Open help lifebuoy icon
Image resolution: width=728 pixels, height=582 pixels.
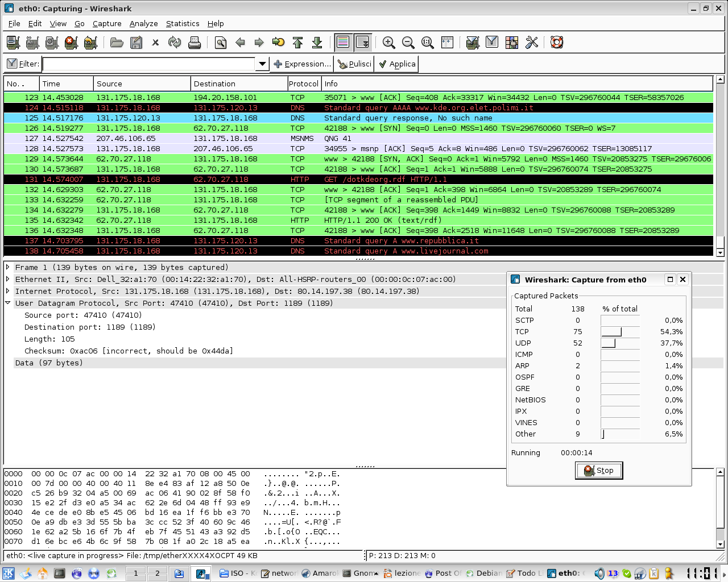[557, 43]
